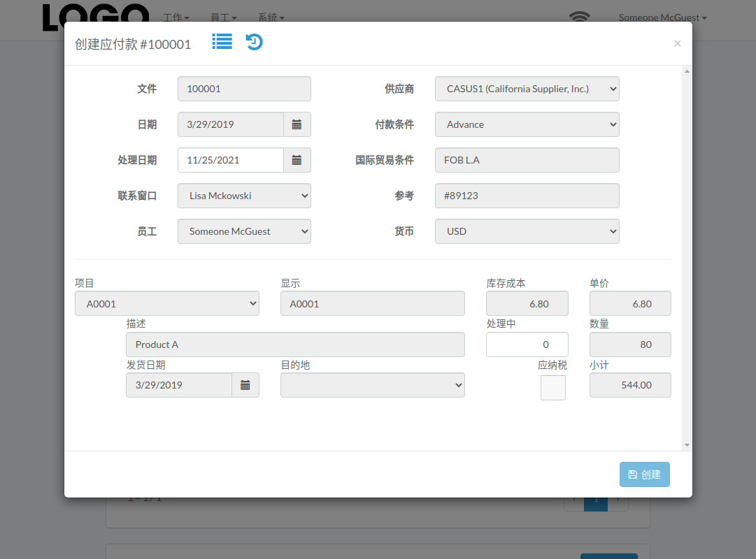Click the 数量 field showing 80
756x559 pixels.
(630, 344)
